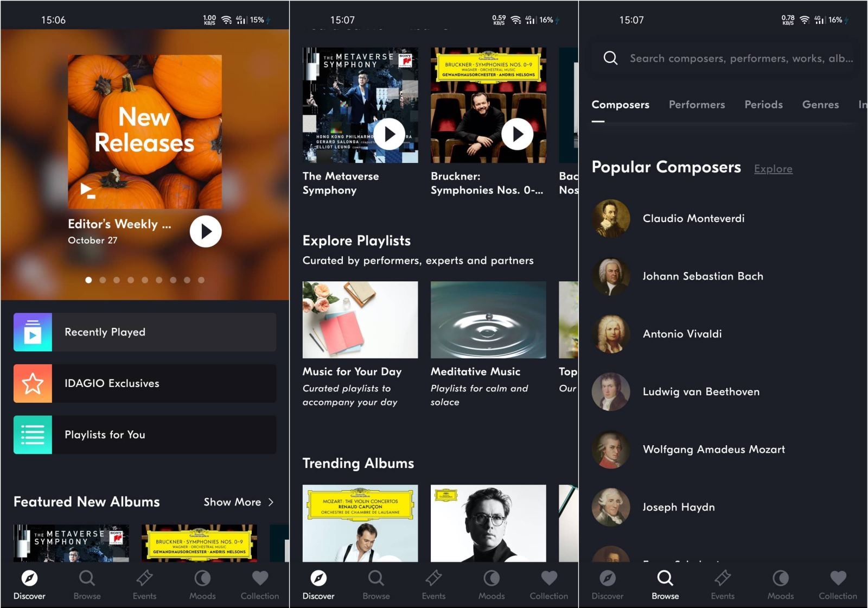This screenshot has height=608, width=868.
Task: Click search magnifier icon in search bar
Action: (x=611, y=58)
